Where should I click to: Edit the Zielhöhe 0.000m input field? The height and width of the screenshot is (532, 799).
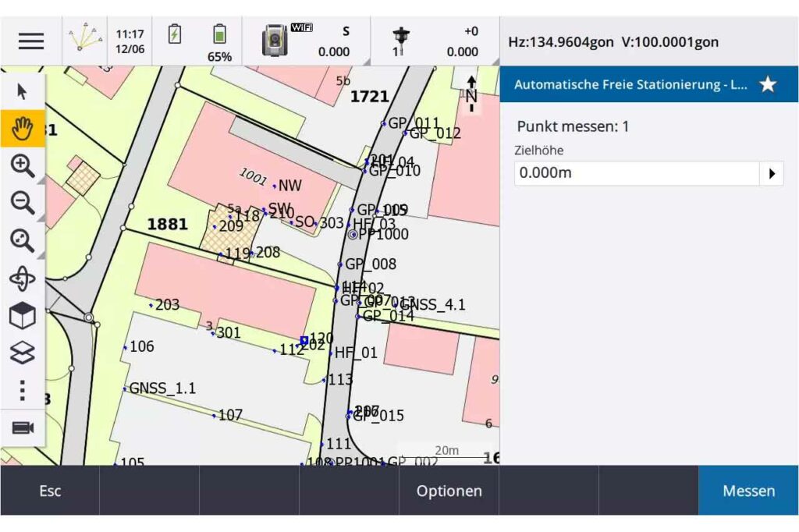coord(637,173)
